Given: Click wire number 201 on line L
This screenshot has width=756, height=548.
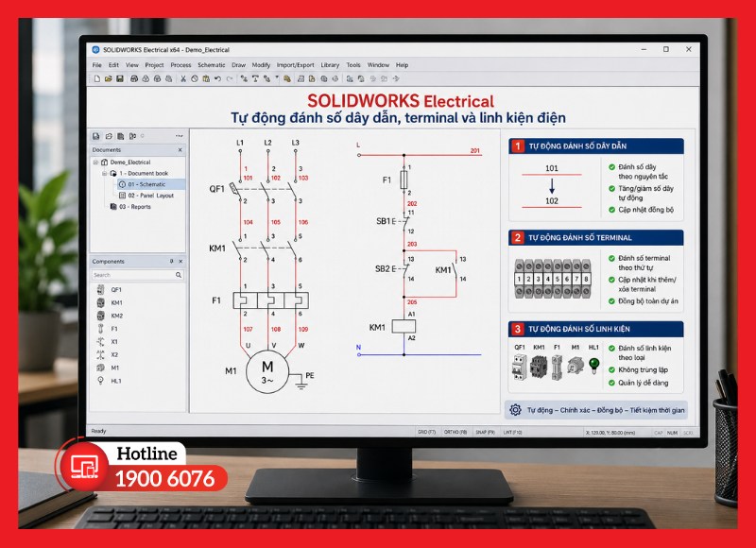Looking at the screenshot, I should (475, 151).
